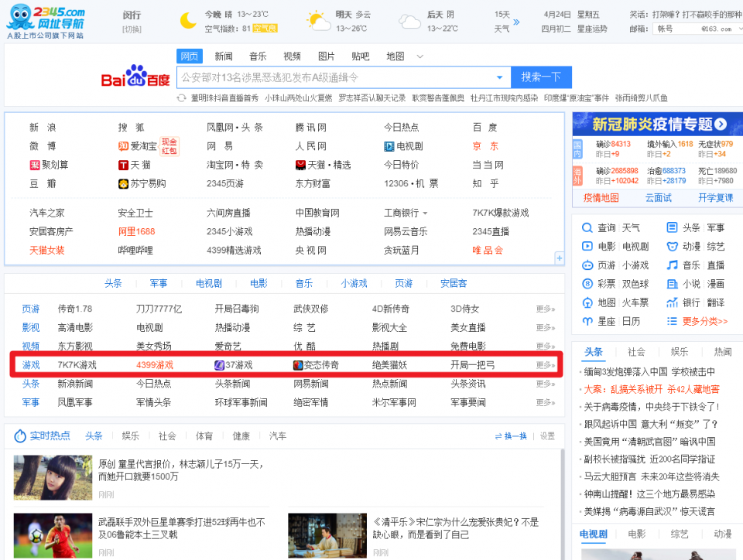Open the 疫情地图 link

coord(601,198)
